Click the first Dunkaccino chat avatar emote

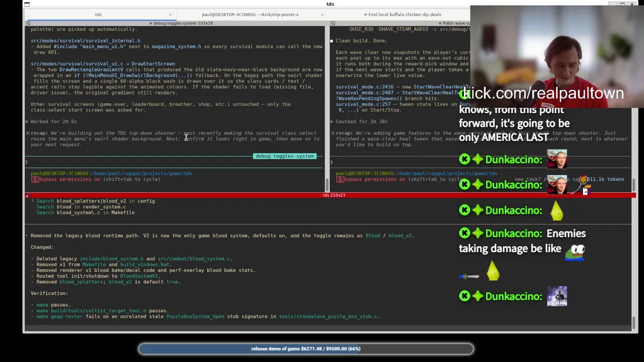coord(556,159)
